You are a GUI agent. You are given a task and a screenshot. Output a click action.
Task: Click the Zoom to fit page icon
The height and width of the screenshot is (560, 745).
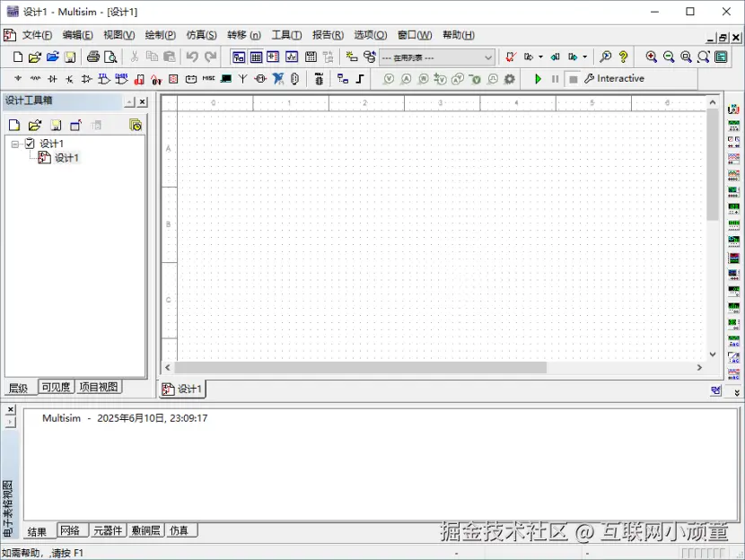(703, 57)
